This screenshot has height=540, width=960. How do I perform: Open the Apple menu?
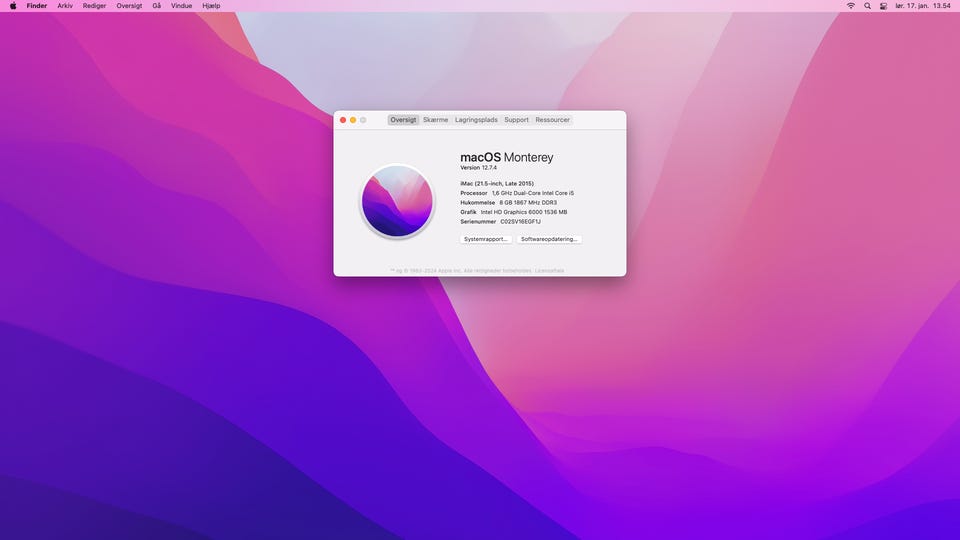point(13,6)
